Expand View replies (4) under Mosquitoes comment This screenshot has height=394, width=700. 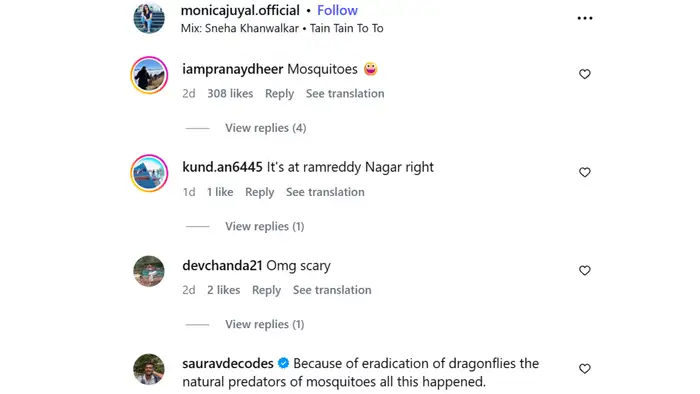[x=266, y=128]
